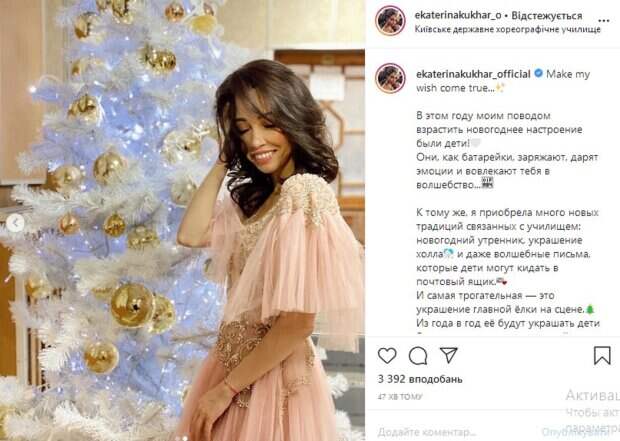Open comments via the speech bubble icon
This screenshot has height=441, width=620.
[418, 356]
